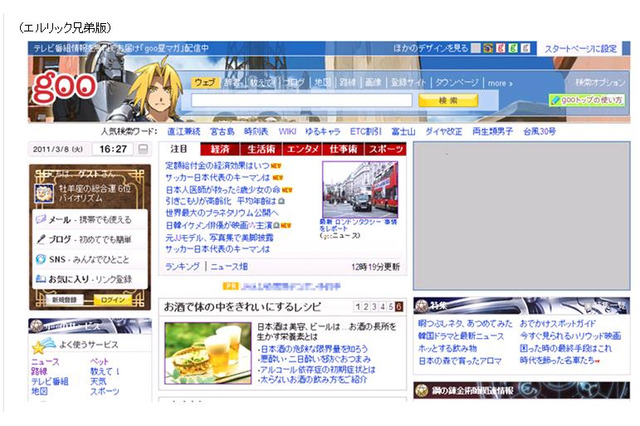Click the search text input field

tap(302, 100)
